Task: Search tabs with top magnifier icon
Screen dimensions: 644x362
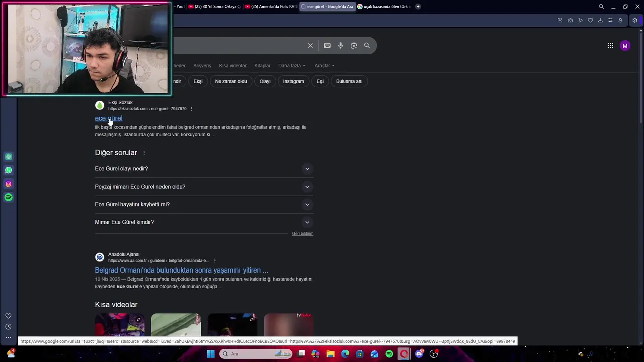Action: click(601, 7)
